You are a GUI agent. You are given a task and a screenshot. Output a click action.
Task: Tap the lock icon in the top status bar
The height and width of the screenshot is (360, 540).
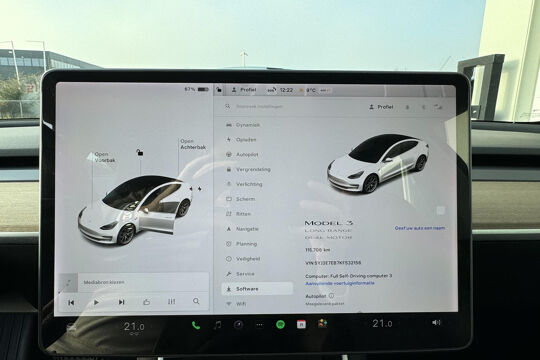(x=219, y=90)
